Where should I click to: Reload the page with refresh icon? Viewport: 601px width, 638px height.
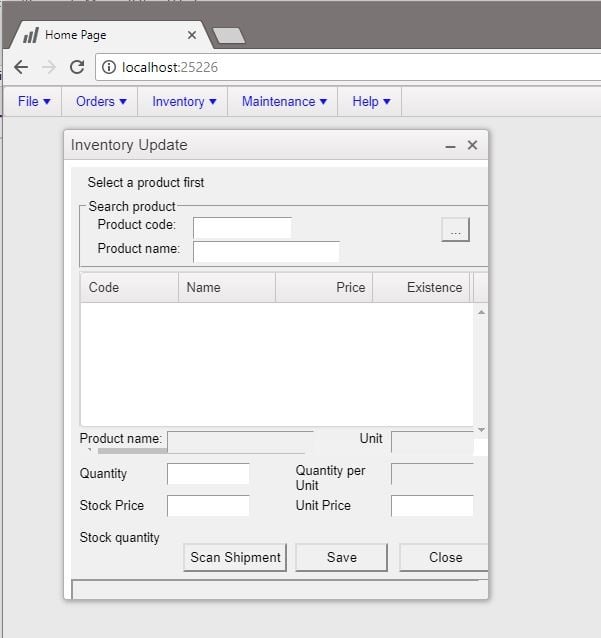(x=77, y=67)
